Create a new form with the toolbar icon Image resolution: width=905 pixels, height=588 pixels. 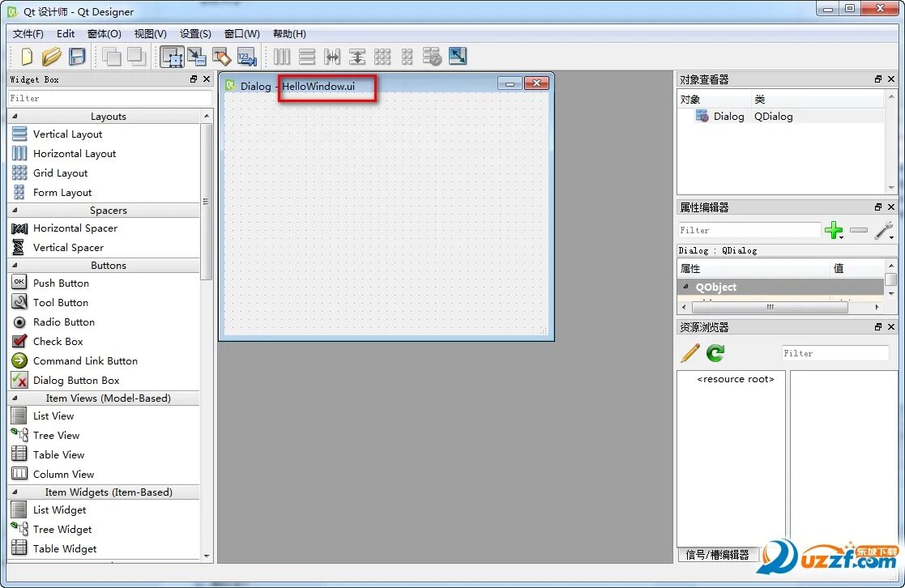(x=26, y=57)
